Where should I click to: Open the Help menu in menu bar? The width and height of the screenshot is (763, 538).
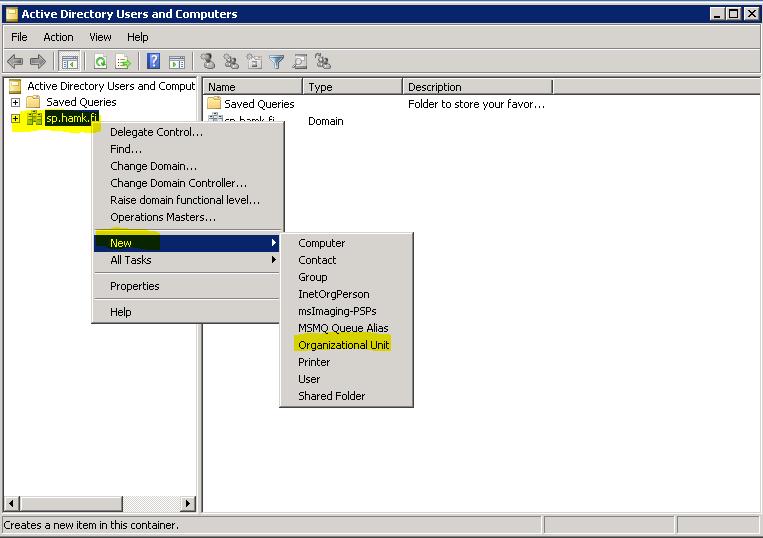click(137, 37)
